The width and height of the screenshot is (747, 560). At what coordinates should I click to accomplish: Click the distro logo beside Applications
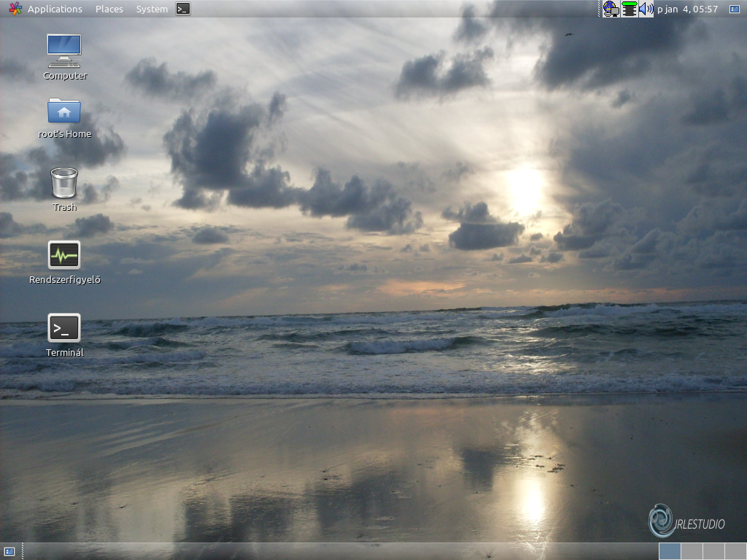tap(15, 9)
